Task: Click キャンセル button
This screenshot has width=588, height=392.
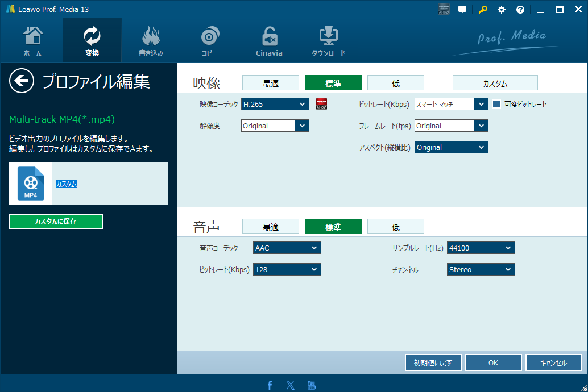Action: point(554,362)
